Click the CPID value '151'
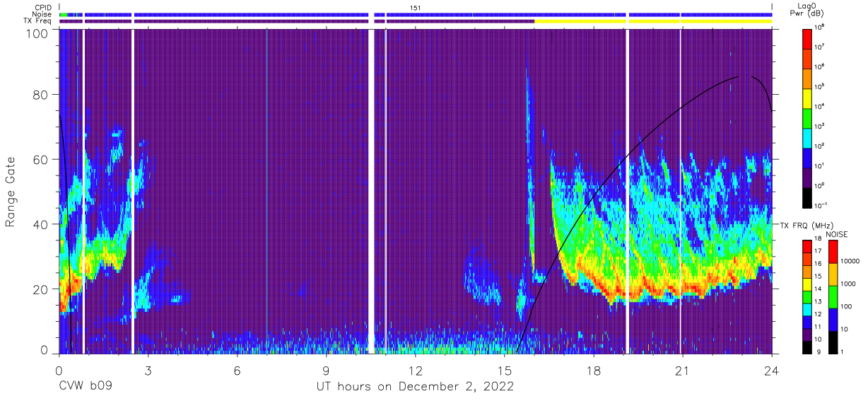Viewport: 868px width, 401px height. [416, 7]
